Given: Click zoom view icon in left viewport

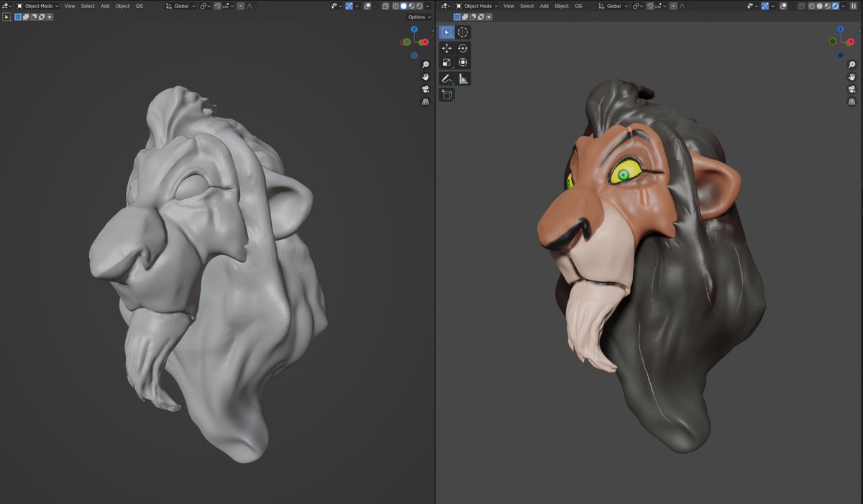Looking at the screenshot, I should tap(426, 65).
